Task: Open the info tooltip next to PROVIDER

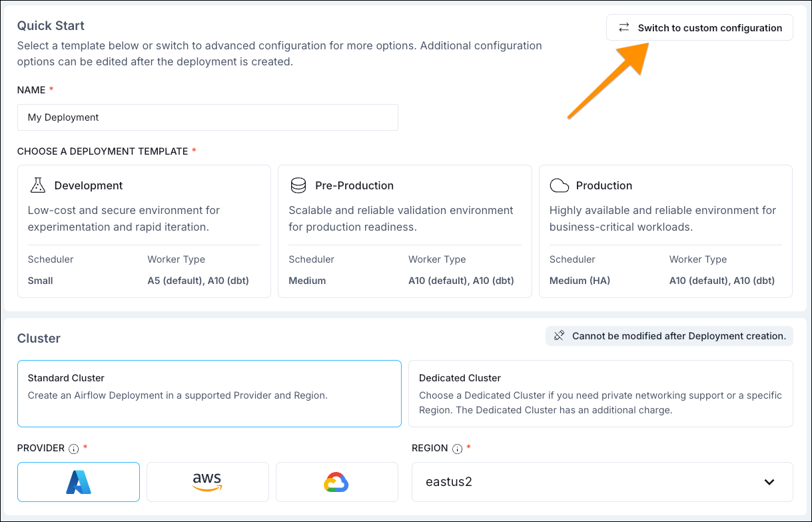Action: pyautogui.click(x=73, y=449)
